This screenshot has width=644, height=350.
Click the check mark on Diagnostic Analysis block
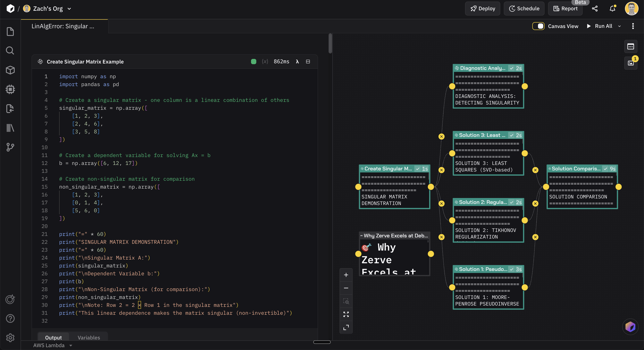tap(512, 68)
